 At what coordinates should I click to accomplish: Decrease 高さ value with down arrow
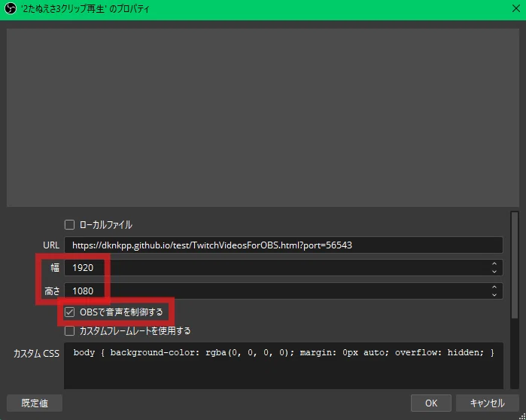tap(494, 295)
